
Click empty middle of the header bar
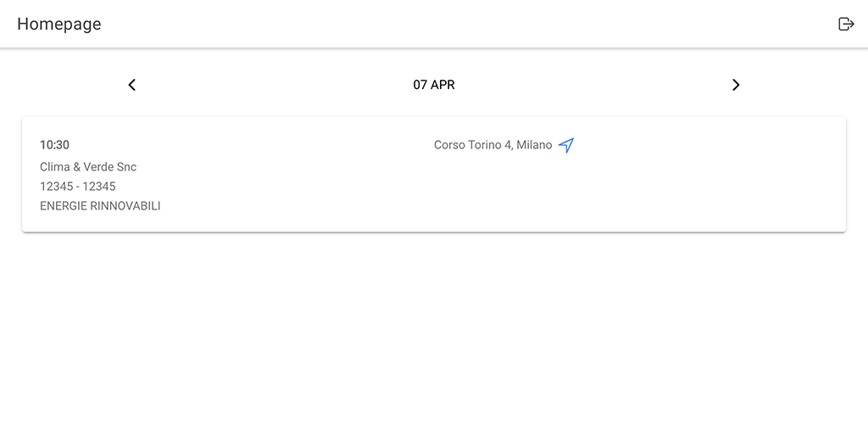tap(434, 24)
